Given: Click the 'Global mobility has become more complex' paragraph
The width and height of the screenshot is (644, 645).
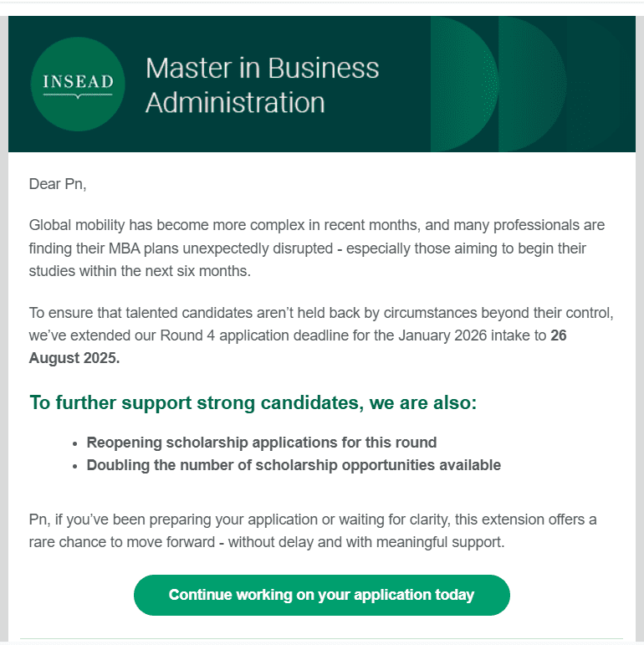Looking at the screenshot, I should pos(317,248).
